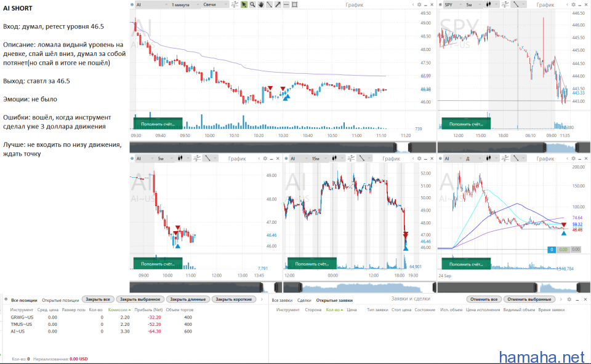Click back chevron in SPY chart header
Screen dimensions: 591x364
(567, 5)
